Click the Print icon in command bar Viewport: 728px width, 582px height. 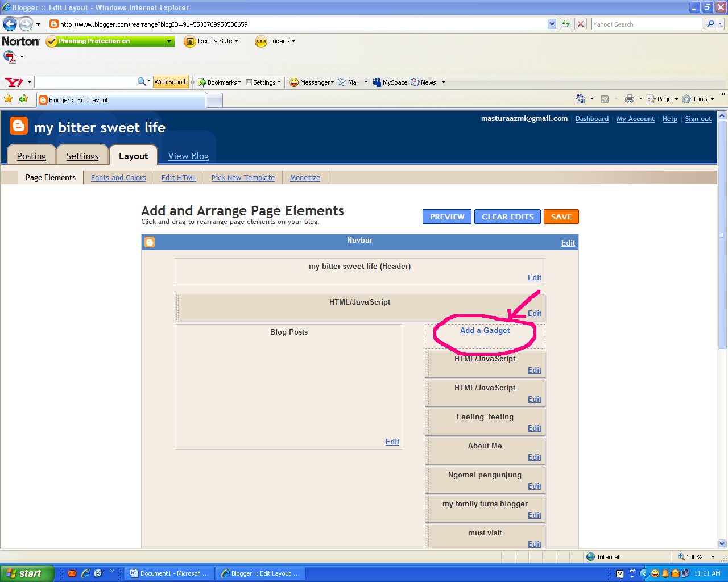[629, 99]
